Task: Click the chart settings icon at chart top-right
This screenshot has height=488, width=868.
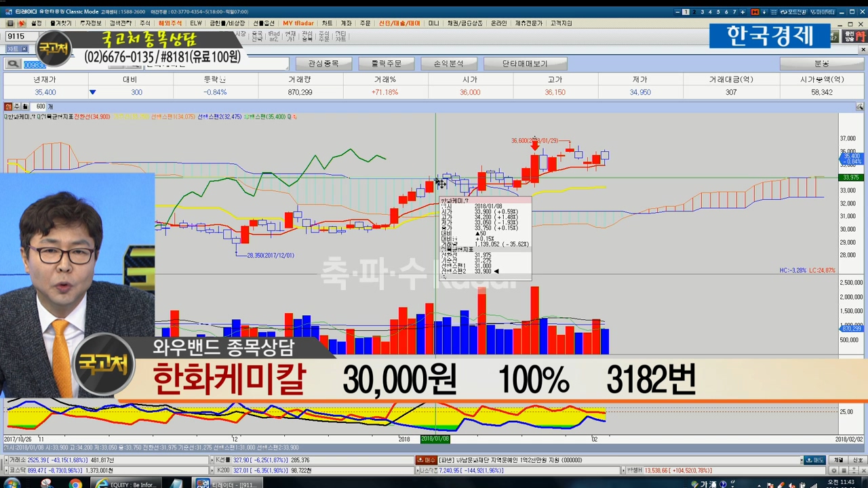Action: (x=859, y=107)
